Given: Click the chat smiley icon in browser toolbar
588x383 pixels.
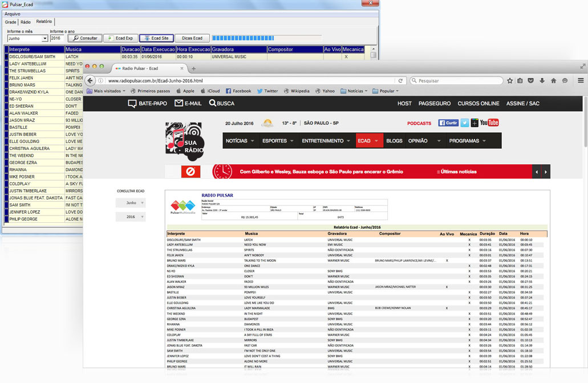Looking at the screenshot, I should pos(565,80).
